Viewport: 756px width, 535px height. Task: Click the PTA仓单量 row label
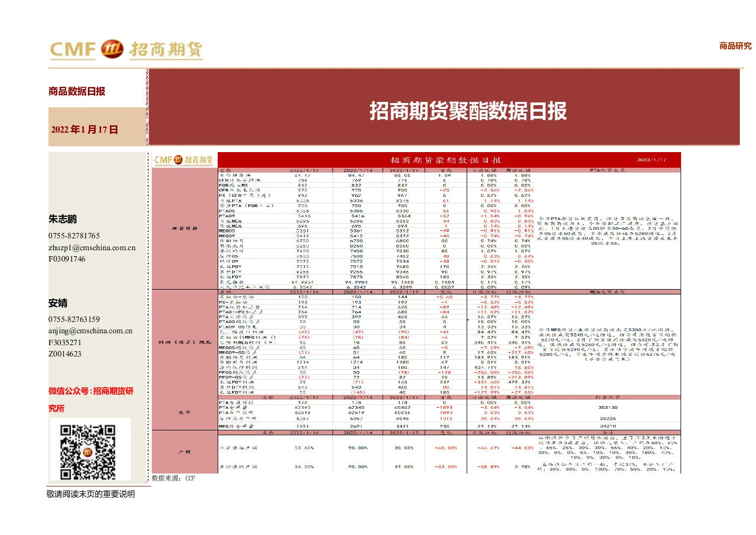click(x=233, y=407)
